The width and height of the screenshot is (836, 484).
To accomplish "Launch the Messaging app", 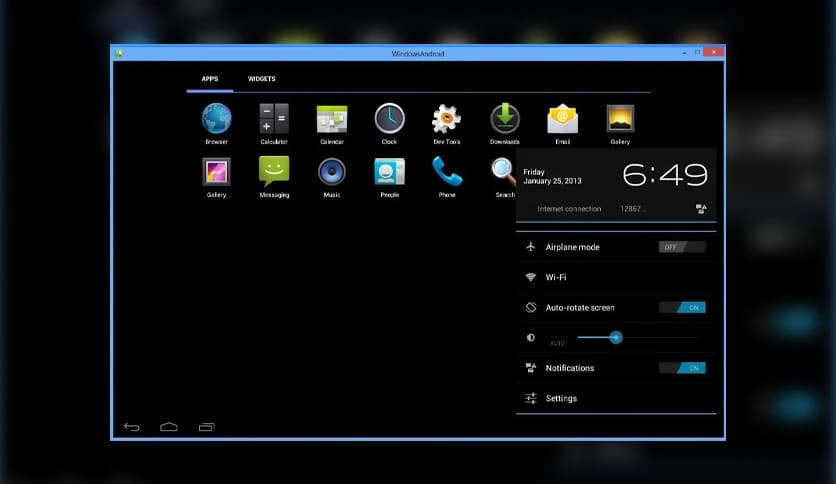I will tap(274, 172).
